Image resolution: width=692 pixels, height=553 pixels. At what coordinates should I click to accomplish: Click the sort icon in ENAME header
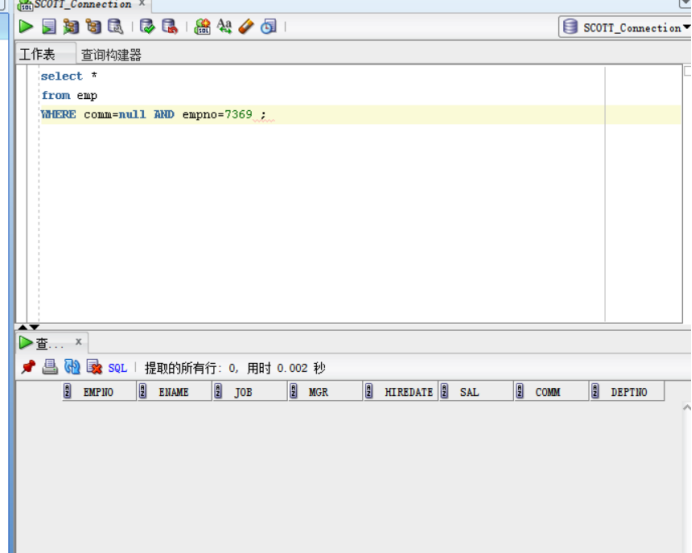(143, 391)
